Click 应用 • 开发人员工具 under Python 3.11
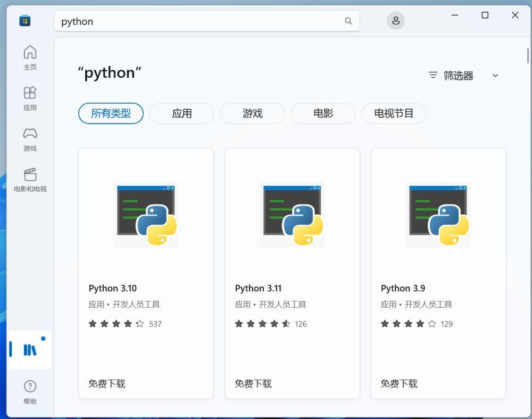This screenshot has height=419, width=532. click(270, 304)
